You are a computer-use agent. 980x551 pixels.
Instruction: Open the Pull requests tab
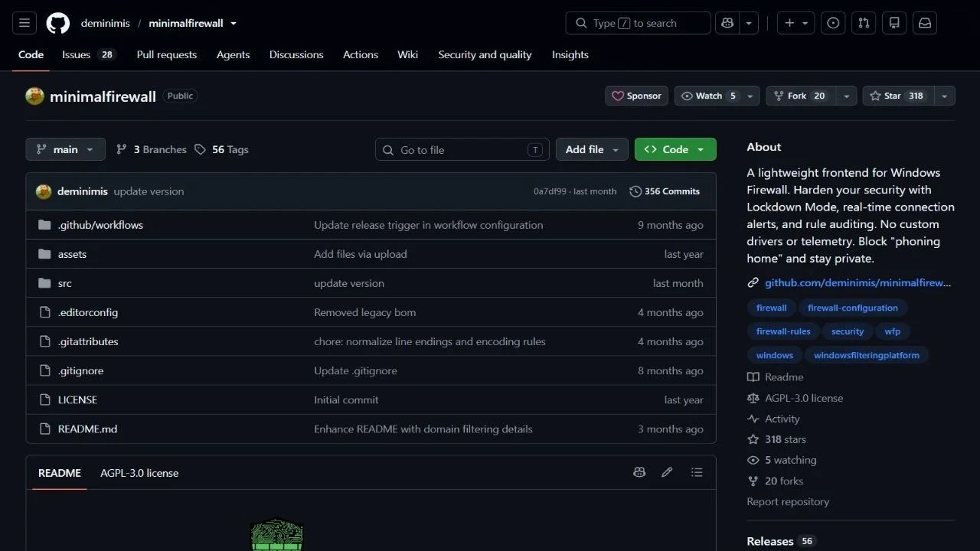pyautogui.click(x=167, y=54)
